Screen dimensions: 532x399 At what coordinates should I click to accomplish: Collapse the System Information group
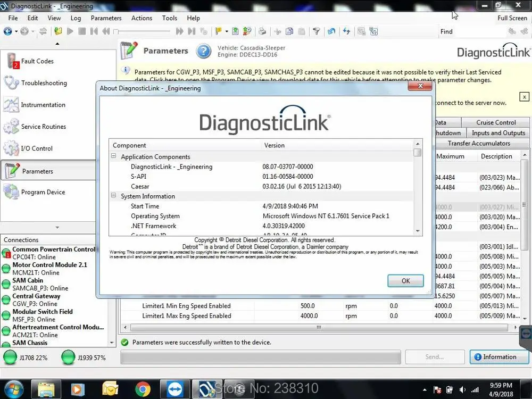[114, 195]
